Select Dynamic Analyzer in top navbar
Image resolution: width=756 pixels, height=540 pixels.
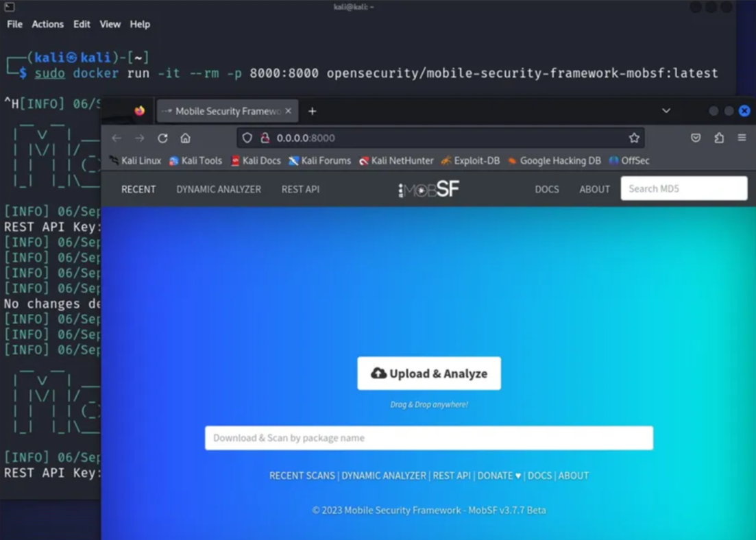(219, 189)
